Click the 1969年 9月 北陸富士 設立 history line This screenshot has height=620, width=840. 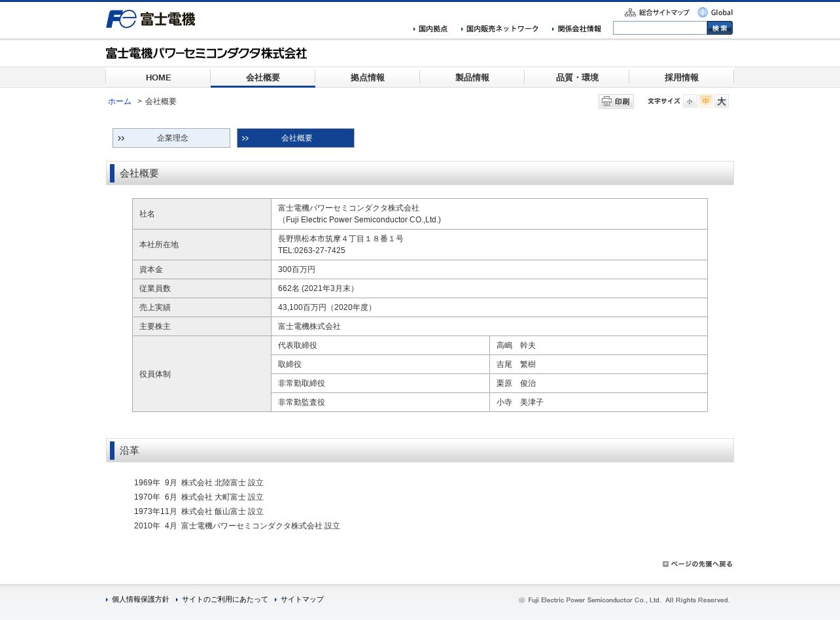[x=199, y=483]
